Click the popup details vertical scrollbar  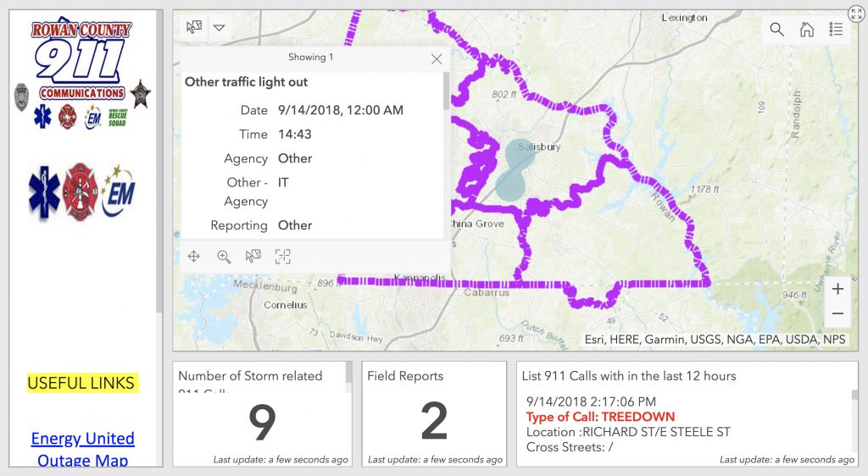click(446, 93)
